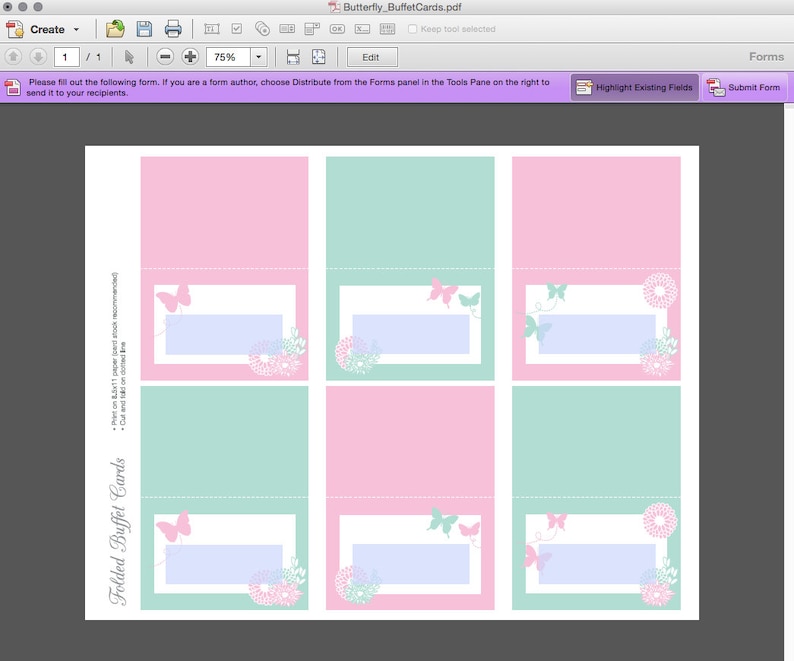794x661 pixels.
Task: Click the 75% zoom value field
Action: point(228,57)
